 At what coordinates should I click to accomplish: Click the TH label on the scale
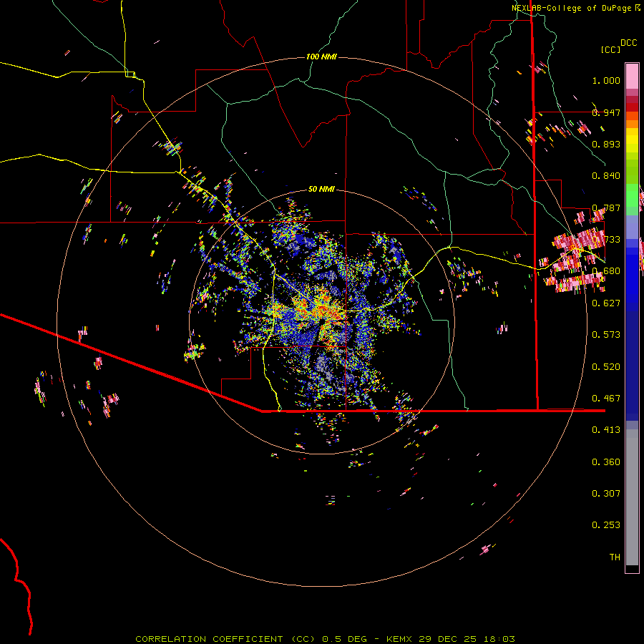(x=615, y=557)
